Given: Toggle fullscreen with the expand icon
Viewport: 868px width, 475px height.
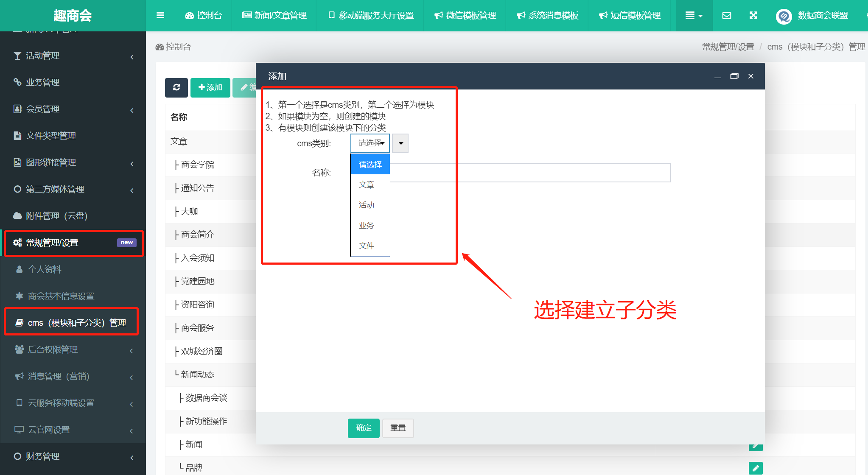Looking at the screenshot, I should coord(753,16).
